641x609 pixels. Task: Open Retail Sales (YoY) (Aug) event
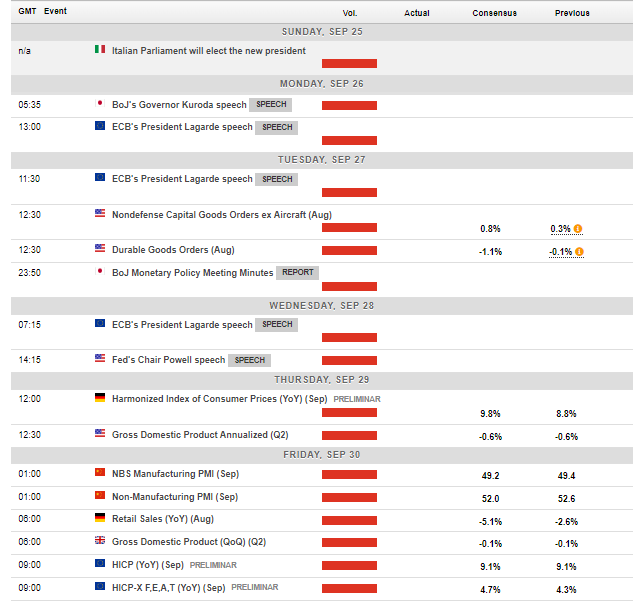(163, 519)
